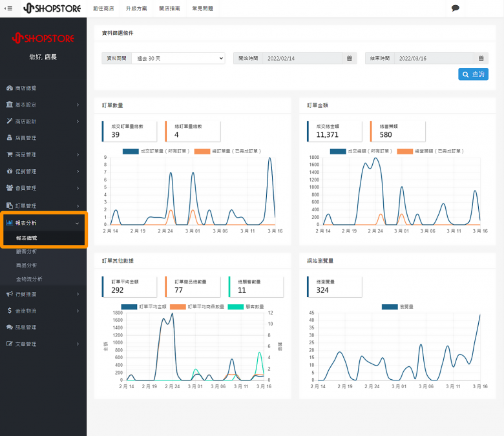Toggle 總營業額（已完成訂單）orange legend entry
The image size is (504, 436).
[x=430, y=151]
